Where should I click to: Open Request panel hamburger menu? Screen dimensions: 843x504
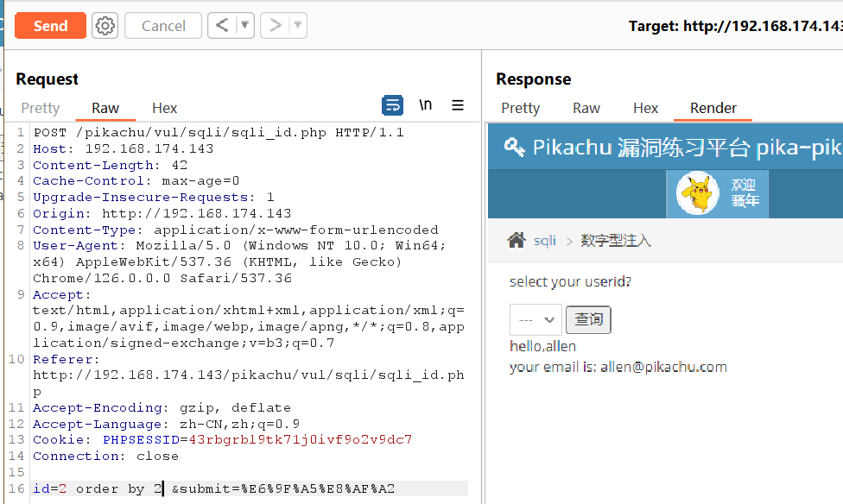[458, 105]
